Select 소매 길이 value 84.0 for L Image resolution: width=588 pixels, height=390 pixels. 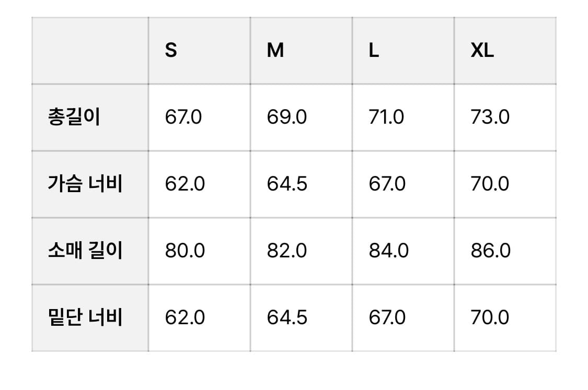[x=388, y=251]
